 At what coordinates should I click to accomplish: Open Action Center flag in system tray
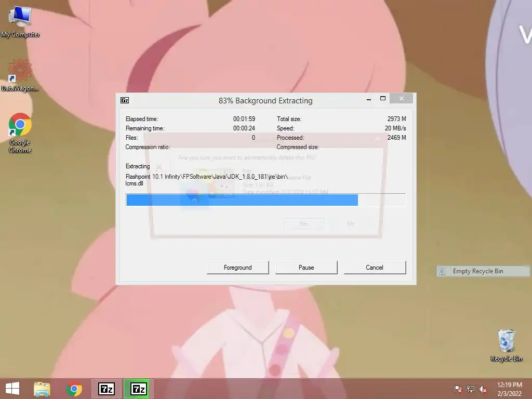(x=458, y=389)
